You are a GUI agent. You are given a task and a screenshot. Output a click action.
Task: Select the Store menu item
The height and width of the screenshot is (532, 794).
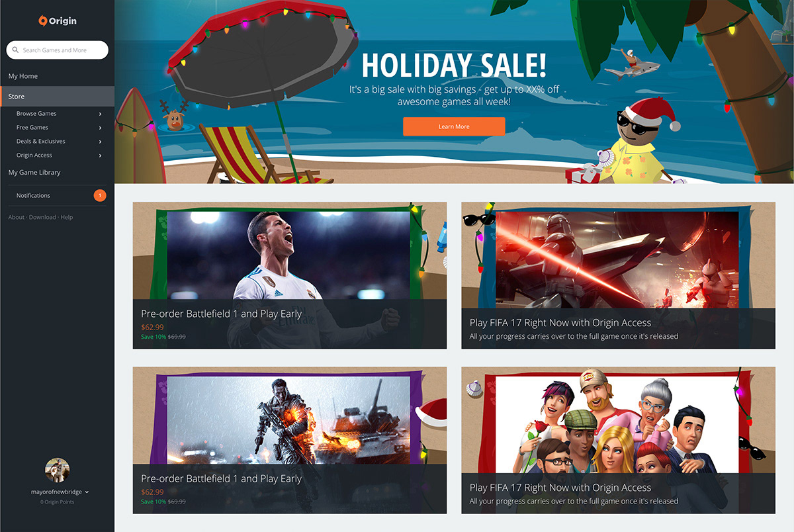tap(57, 97)
